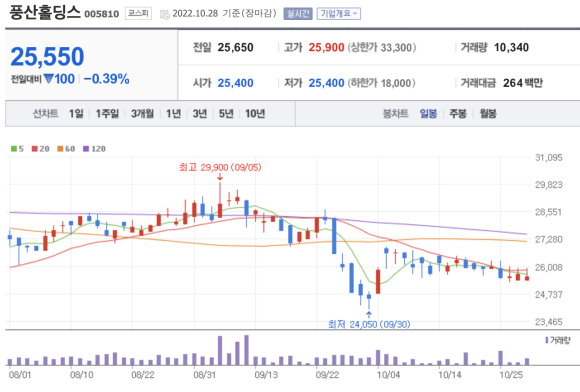
Task: Switch to 주봉 candlestick chart
Action: pos(458,114)
